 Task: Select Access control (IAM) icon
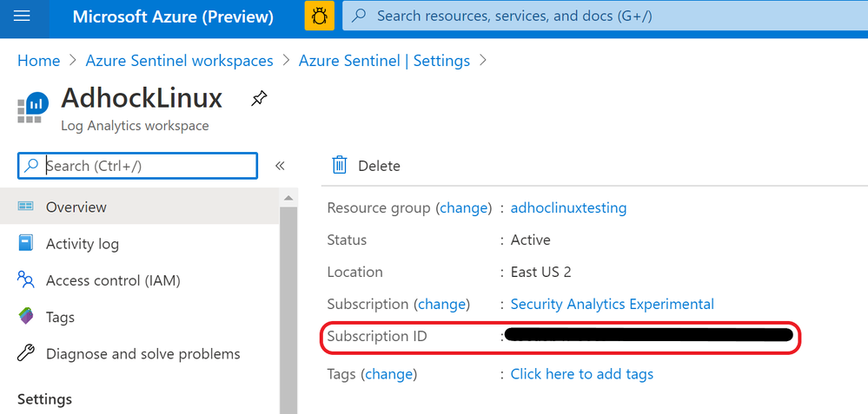[26, 280]
